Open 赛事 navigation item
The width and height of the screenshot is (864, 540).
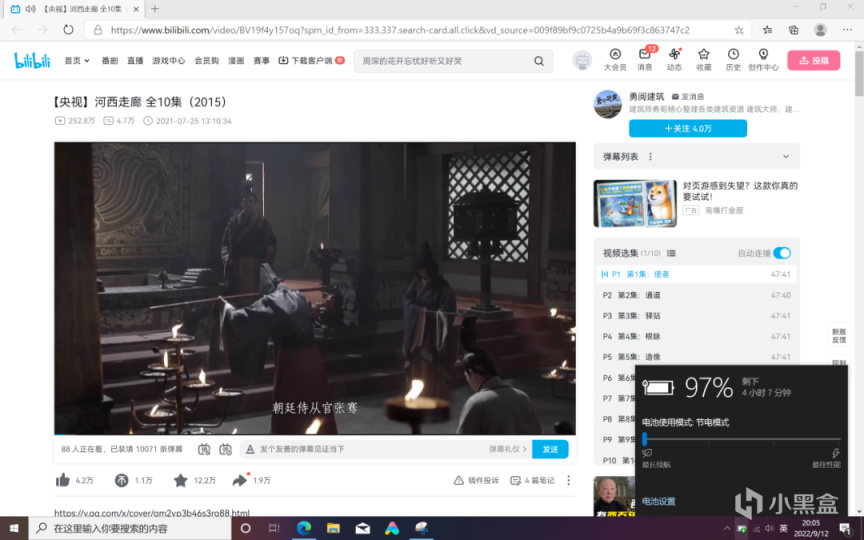coord(261,61)
